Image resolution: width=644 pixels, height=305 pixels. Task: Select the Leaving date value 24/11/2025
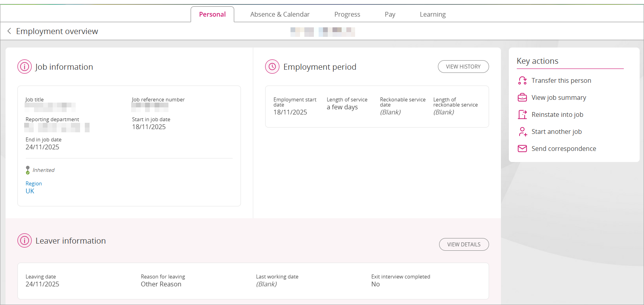tap(42, 284)
